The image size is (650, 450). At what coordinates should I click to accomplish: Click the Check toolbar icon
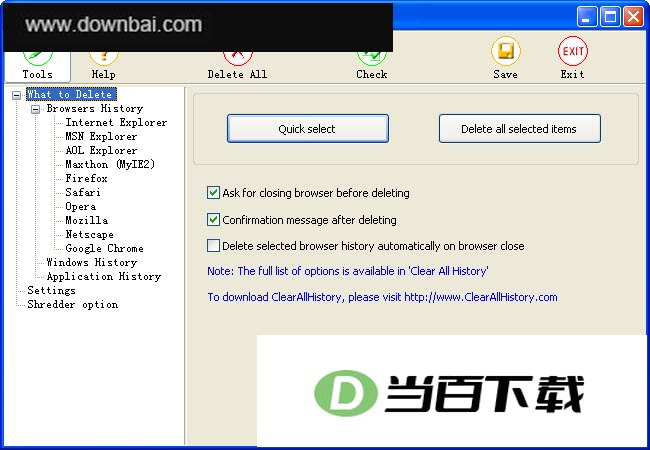pyautogui.click(x=372, y=66)
